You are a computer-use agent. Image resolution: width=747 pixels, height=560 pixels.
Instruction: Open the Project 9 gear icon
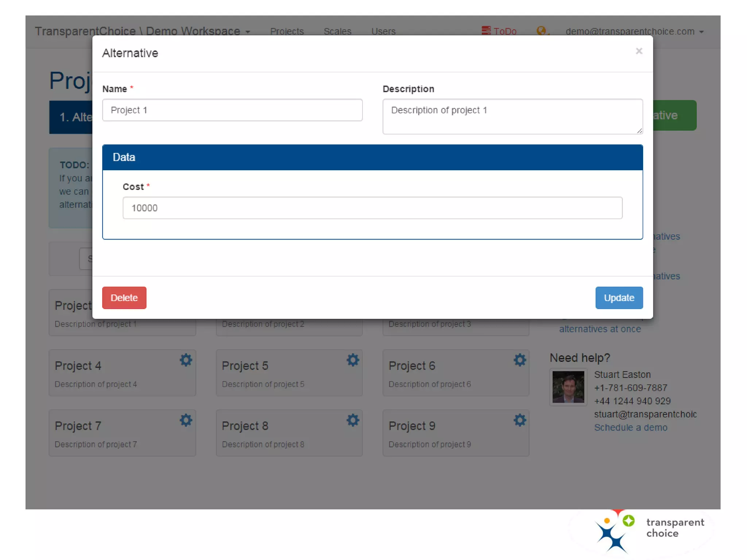[x=520, y=420]
